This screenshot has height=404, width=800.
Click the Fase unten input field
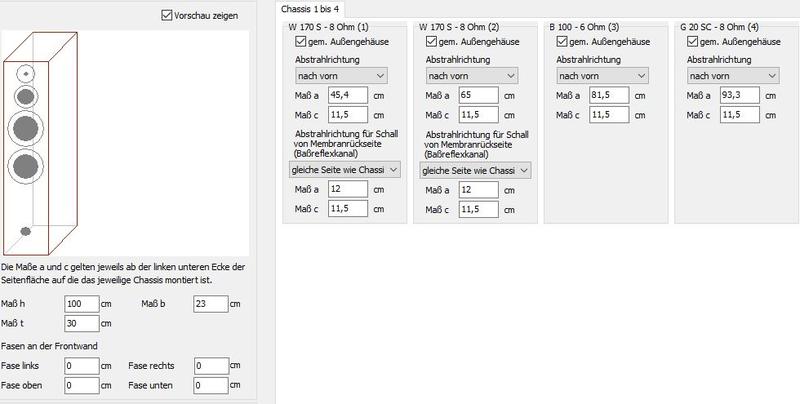pos(210,385)
